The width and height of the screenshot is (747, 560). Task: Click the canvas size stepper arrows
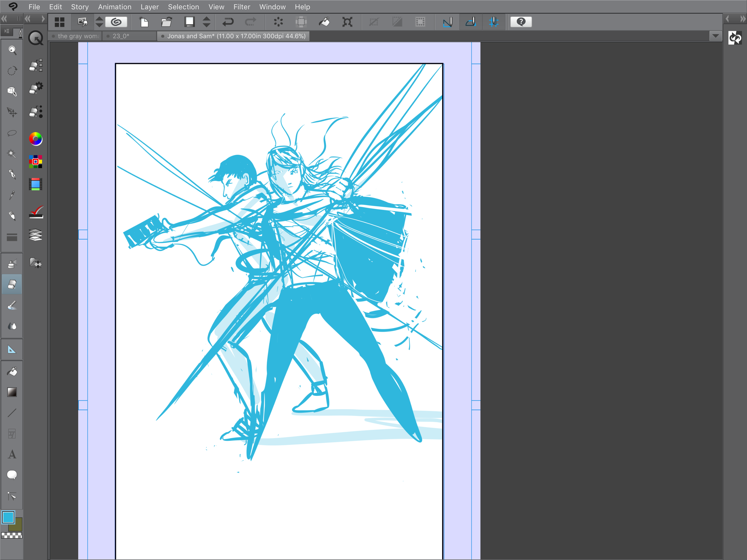[206, 22]
